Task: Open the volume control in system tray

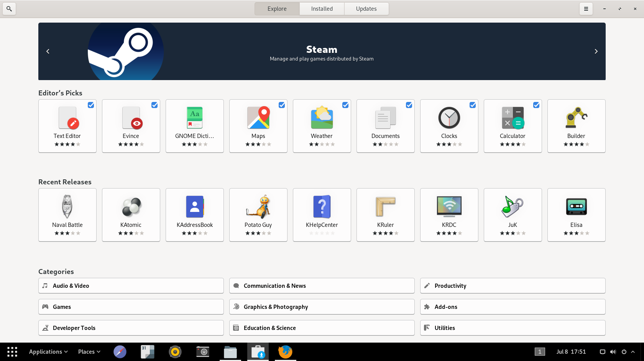Action: coord(613,352)
